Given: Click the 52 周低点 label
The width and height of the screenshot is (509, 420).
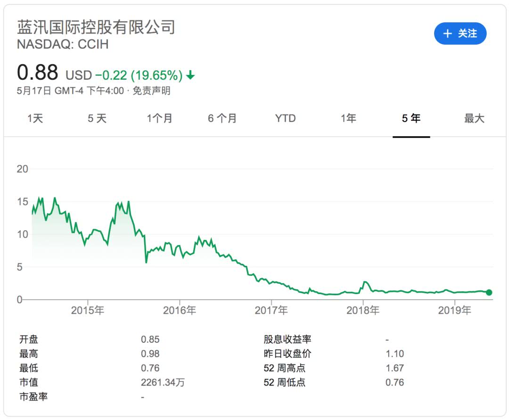Looking at the screenshot, I should pyautogui.click(x=285, y=382).
